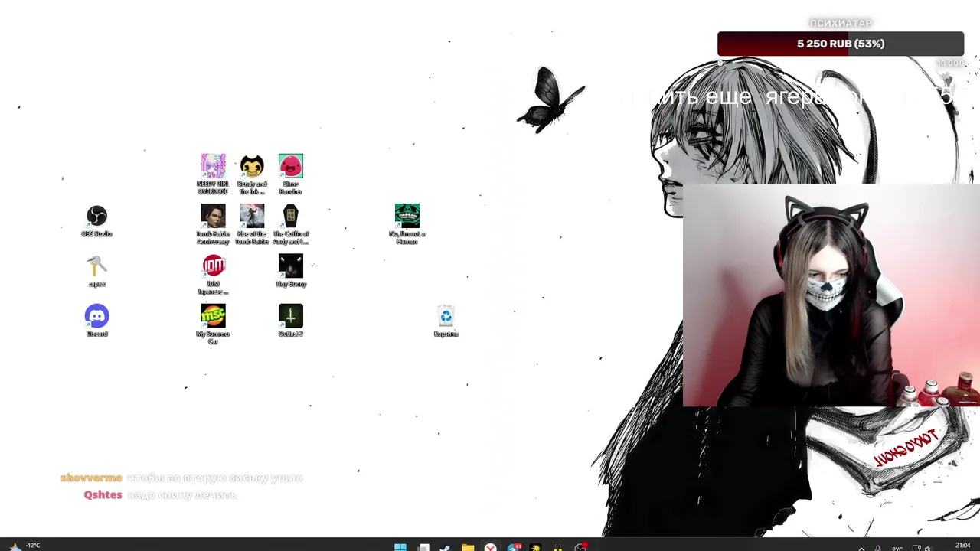Click the 5 250 RUB donation progress bar
Image resolution: width=980 pixels, height=551 pixels.
(x=841, y=44)
